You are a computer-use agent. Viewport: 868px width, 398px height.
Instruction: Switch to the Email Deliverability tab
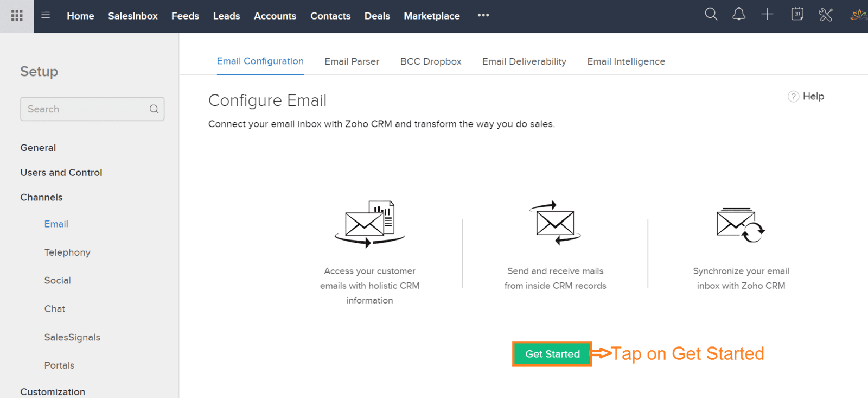[524, 62]
